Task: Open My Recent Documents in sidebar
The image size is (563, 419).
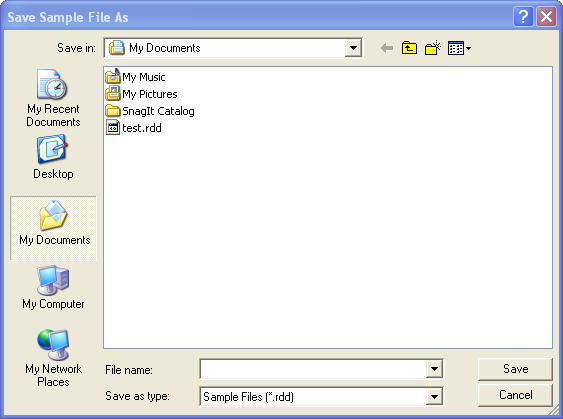Action: point(53,98)
